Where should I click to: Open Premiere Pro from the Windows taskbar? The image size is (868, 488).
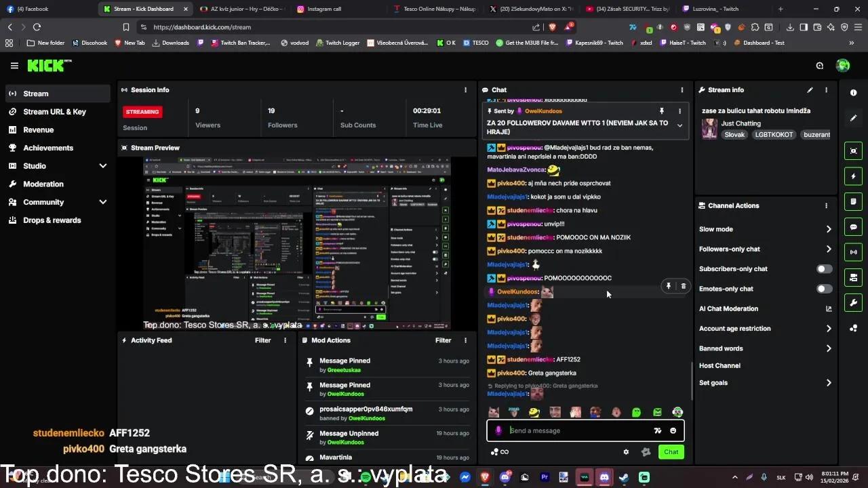[x=545, y=477]
